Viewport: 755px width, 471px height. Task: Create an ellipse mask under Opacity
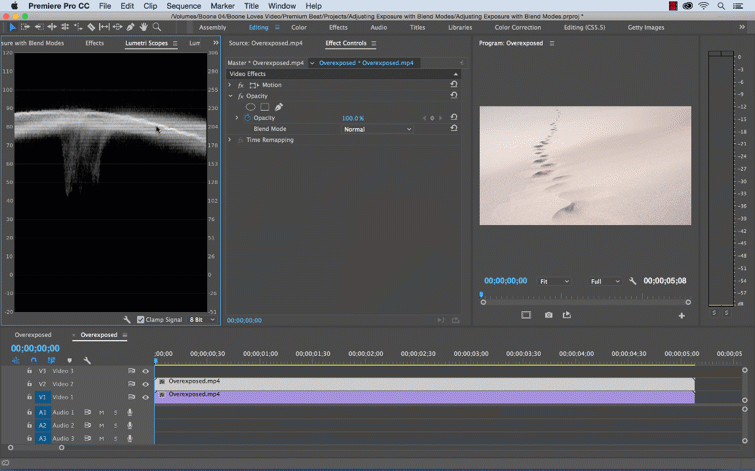coord(250,107)
